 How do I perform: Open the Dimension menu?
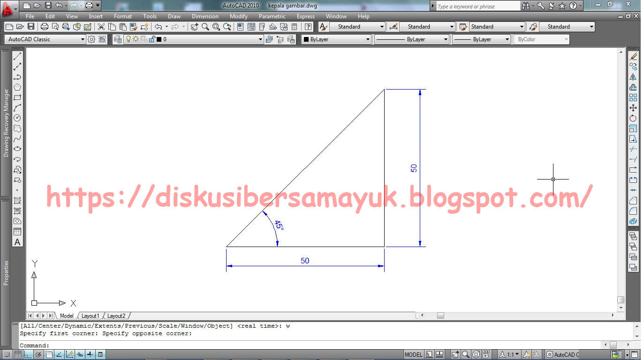205,16
